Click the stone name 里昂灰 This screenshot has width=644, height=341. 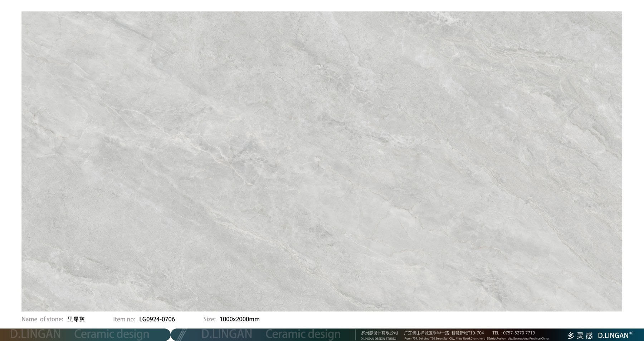click(x=76, y=319)
